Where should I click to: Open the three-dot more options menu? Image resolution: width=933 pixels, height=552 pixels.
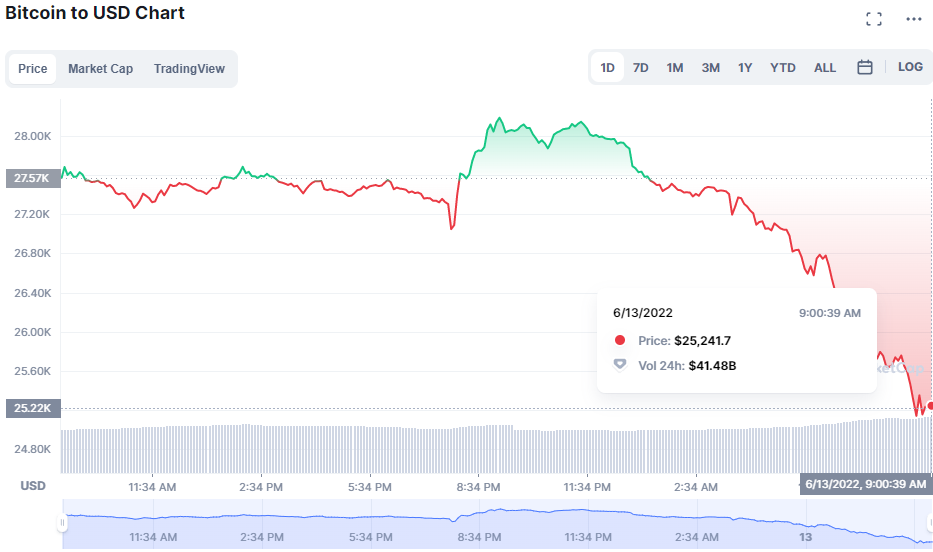point(913,19)
